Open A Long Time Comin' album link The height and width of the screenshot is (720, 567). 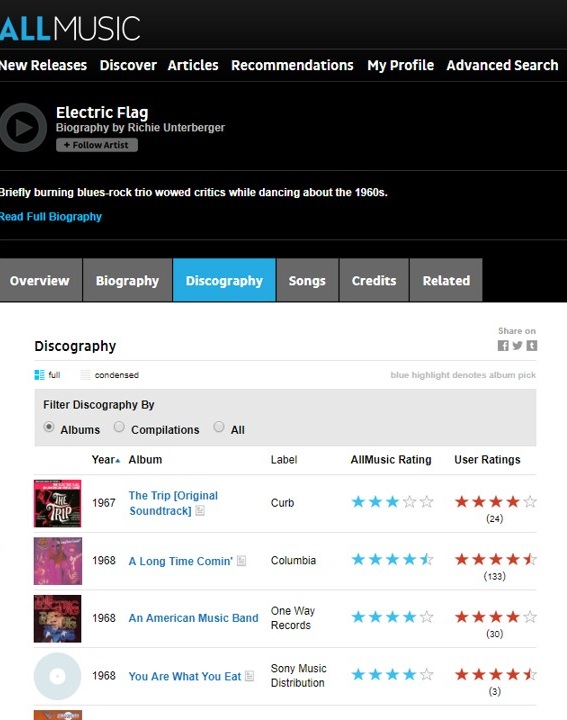click(x=180, y=561)
